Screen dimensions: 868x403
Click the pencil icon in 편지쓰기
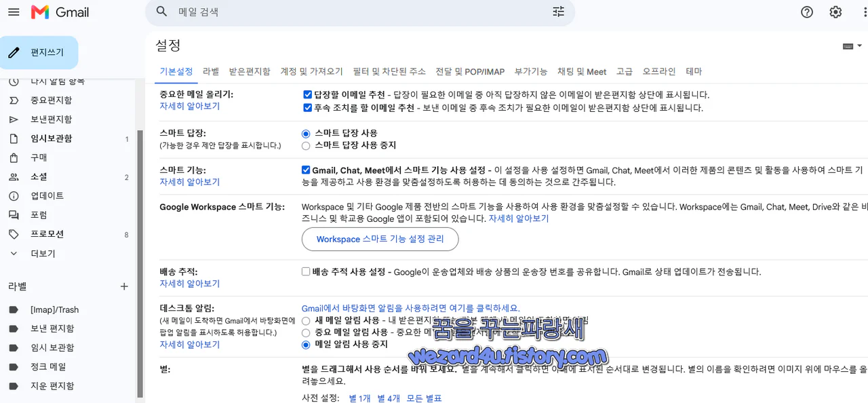pyautogui.click(x=14, y=52)
